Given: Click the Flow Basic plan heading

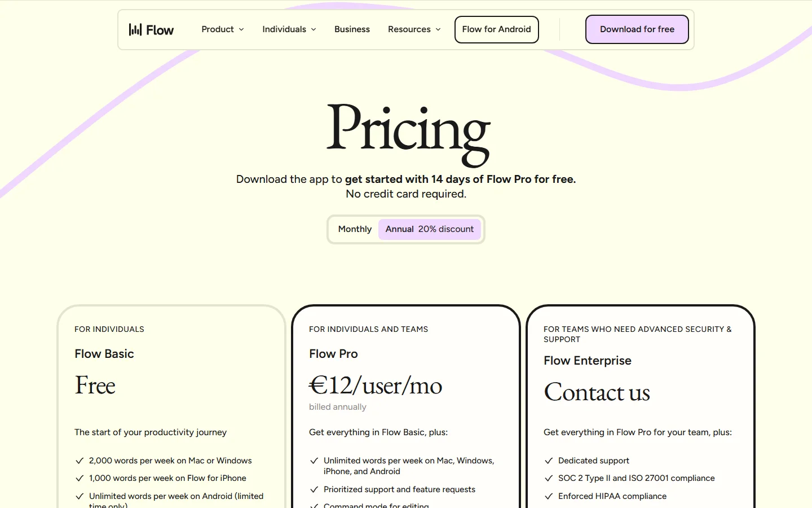Looking at the screenshot, I should click(104, 354).
